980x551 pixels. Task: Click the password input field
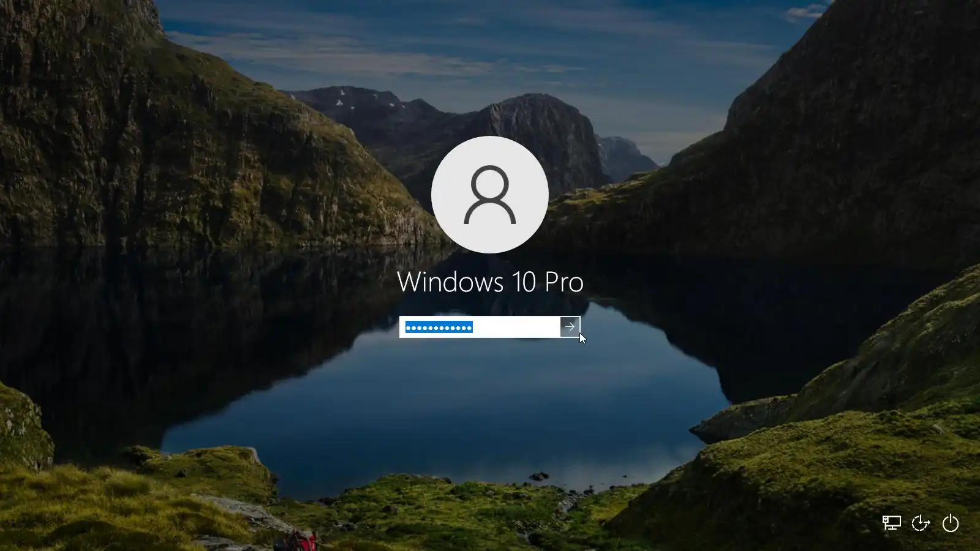click(480, 327)
